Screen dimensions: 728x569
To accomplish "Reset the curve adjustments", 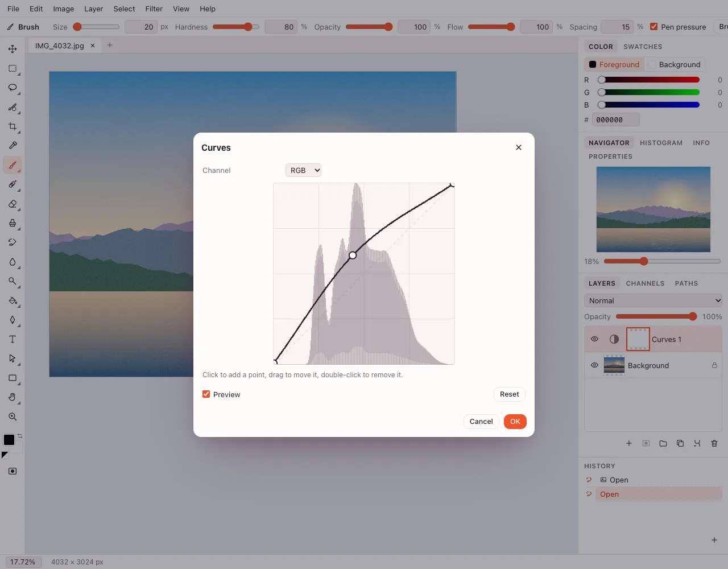I will 510,394.
